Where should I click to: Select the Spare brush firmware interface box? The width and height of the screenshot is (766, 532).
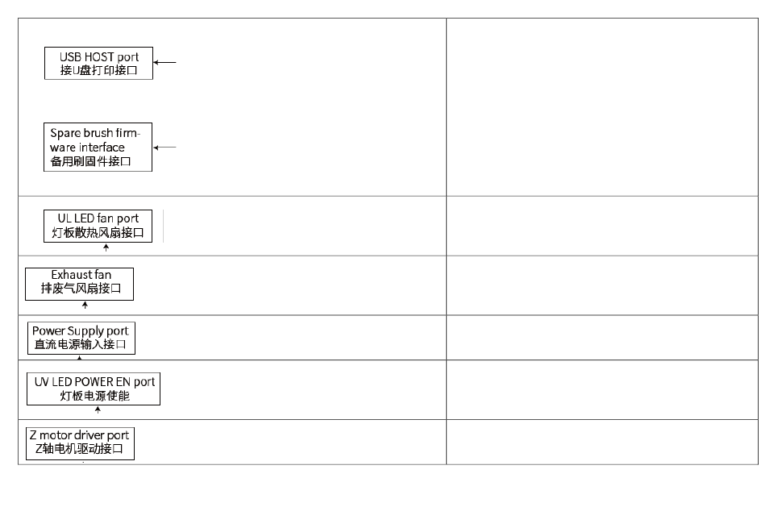point(98,147)
